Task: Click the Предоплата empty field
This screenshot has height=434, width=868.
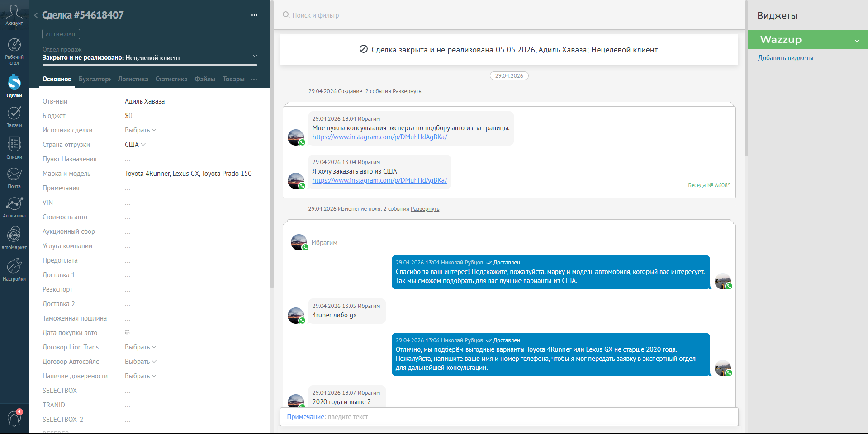Action: [x=128, y=260]
